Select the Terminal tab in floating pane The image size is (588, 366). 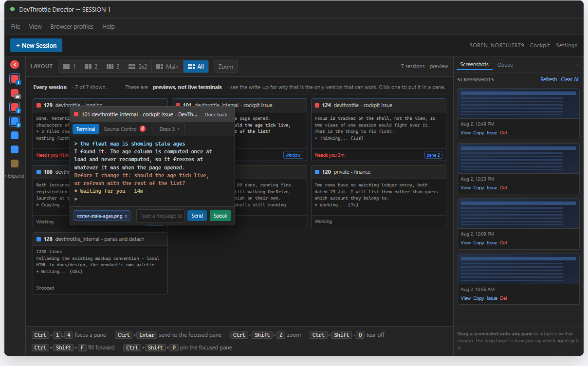click(86, 129)
